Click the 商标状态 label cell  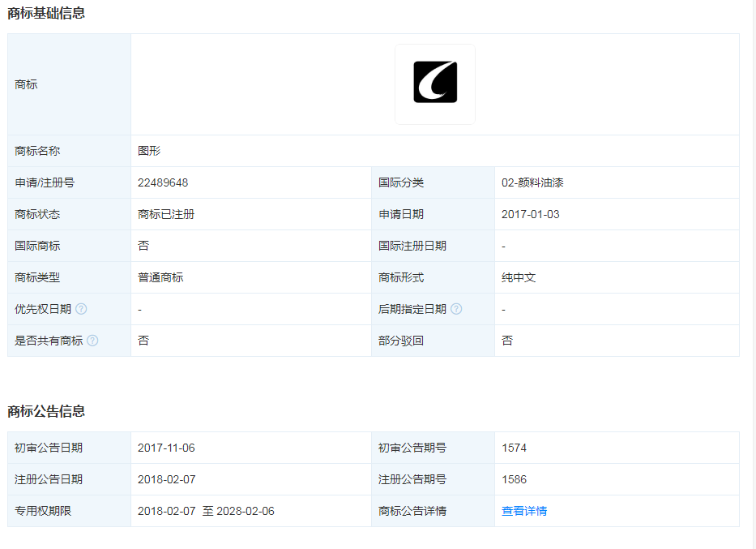click(x=69, y=214)
